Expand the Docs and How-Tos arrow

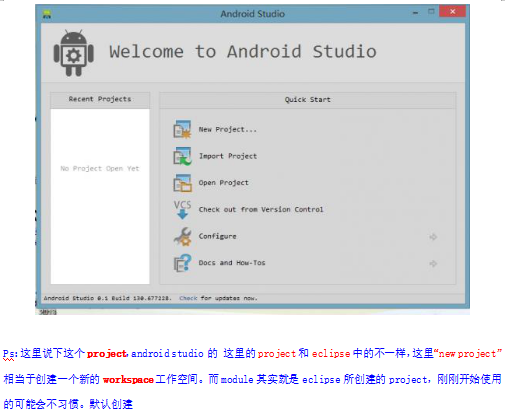(433, 264)
